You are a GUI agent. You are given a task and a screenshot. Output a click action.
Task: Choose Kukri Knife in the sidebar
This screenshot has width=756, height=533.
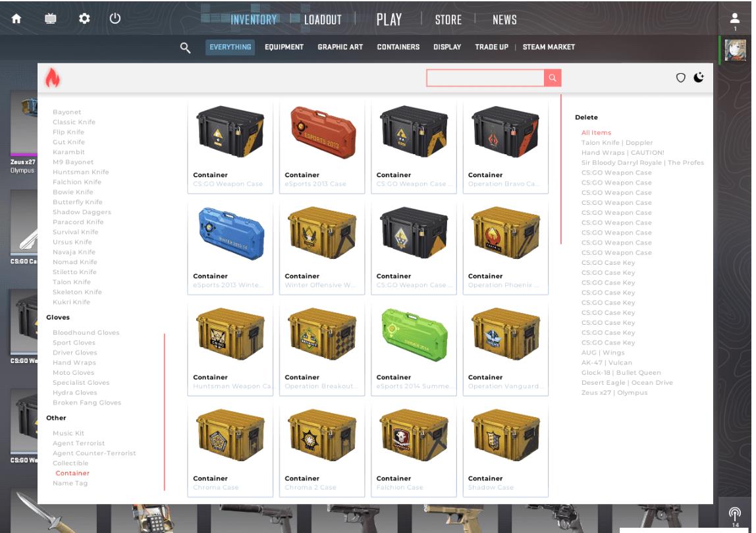[x=71, y=302]
